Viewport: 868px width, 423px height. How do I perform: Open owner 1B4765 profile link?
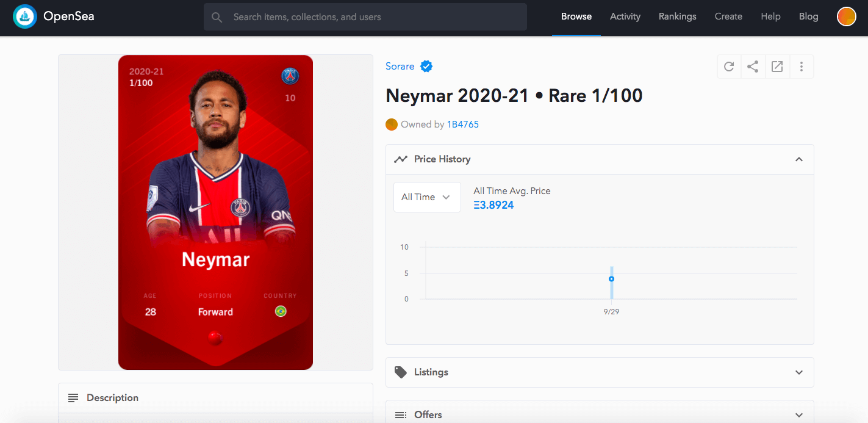[463, 125]
